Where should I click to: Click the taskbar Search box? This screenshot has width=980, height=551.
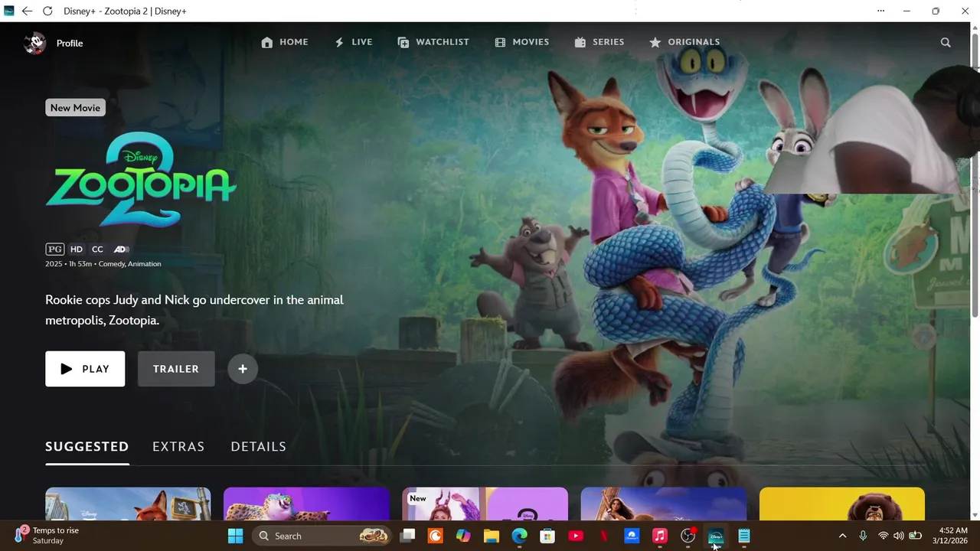[322, 536]
